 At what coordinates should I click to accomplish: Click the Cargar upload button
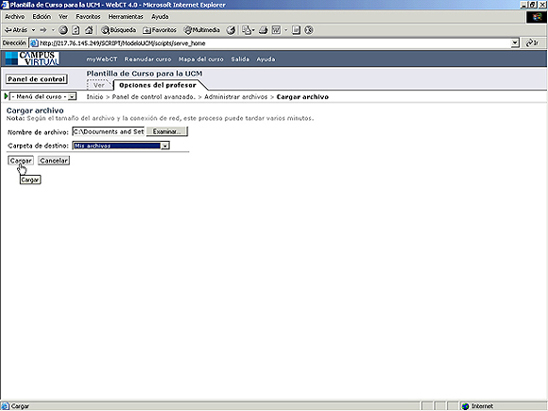(x=21, y=160)
